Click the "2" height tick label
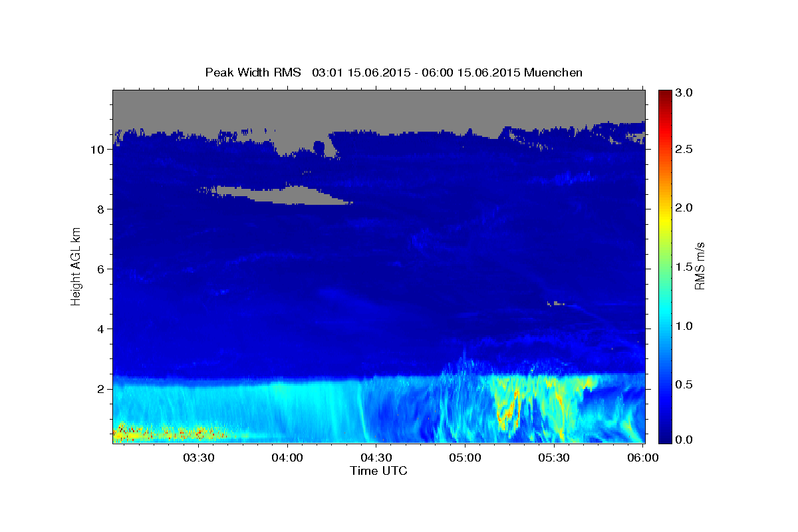 point(101,389)
